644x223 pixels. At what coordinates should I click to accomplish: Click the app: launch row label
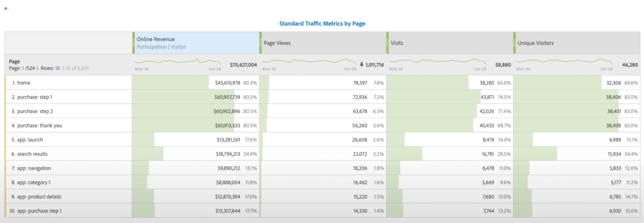pyautogui.click(x=30, y=140)
